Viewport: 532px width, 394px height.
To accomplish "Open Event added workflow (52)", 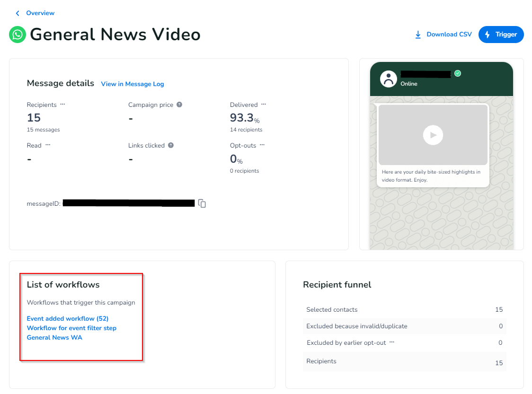I will (x=68, y=319).
